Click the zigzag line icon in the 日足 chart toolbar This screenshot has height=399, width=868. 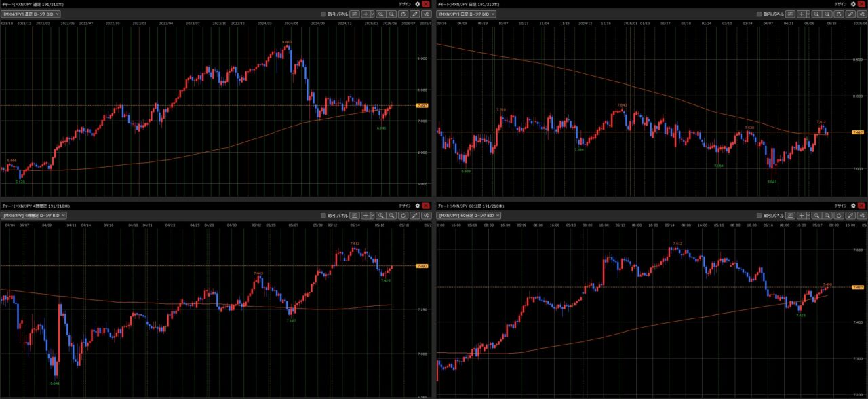coord(862,14)
